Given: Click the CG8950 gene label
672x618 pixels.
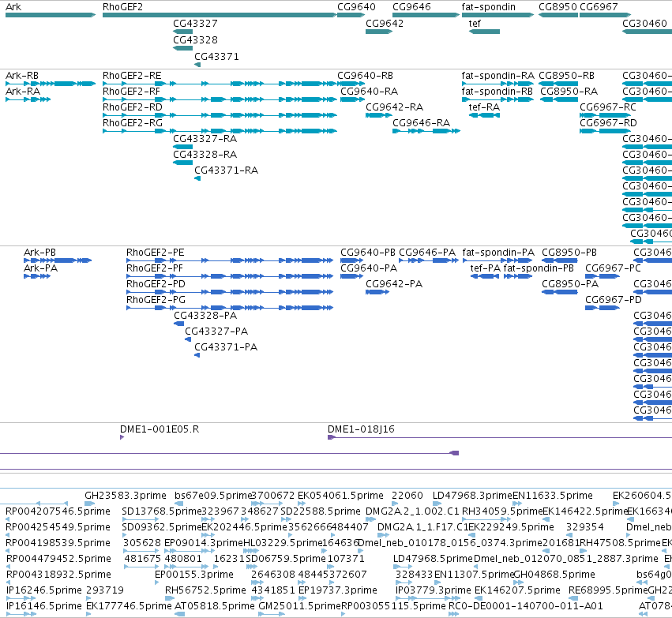Looking at the screenshot, I should pyautogui.click(x=557, y=7).
